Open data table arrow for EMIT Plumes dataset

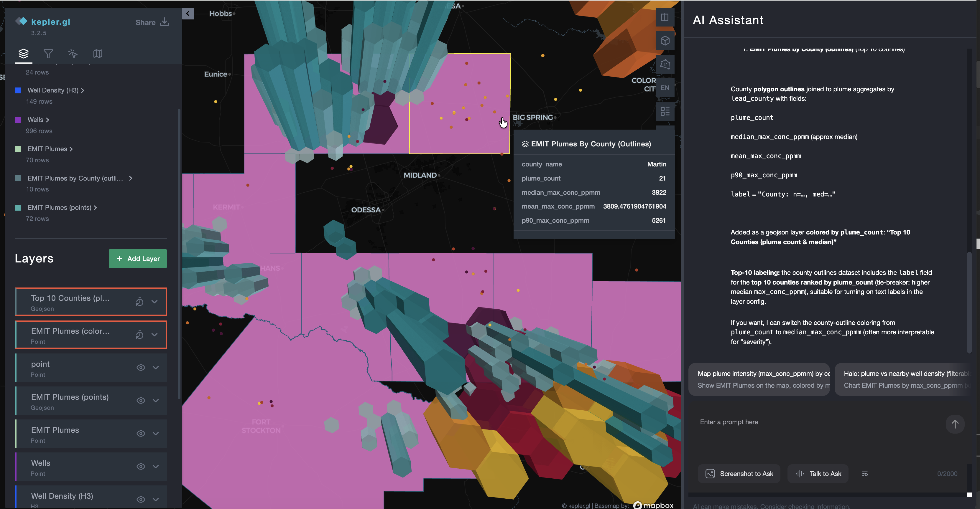click(x=71, y=149)
